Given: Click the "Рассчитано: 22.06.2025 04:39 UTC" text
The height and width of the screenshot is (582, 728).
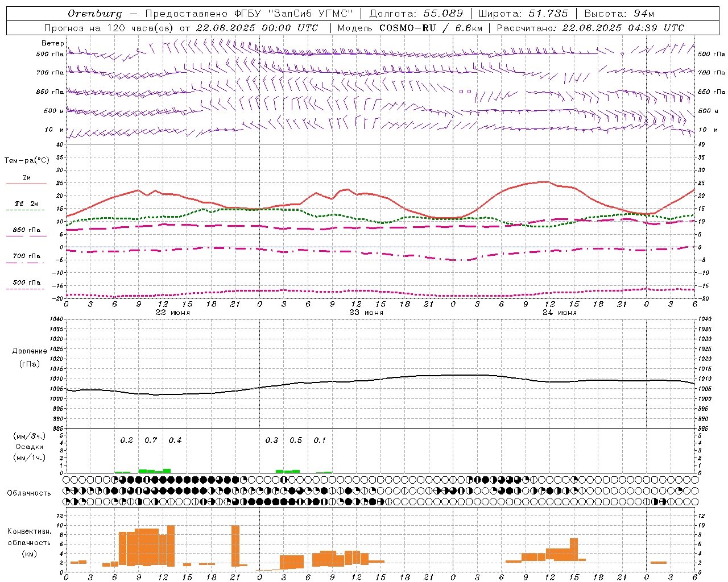Looking at the screenshot, I should point(590,28).
